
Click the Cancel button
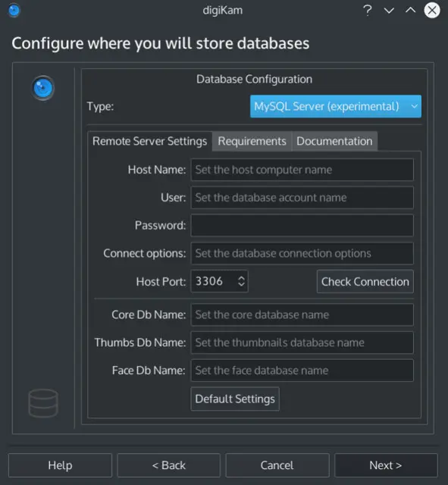(x=277, y=465)
